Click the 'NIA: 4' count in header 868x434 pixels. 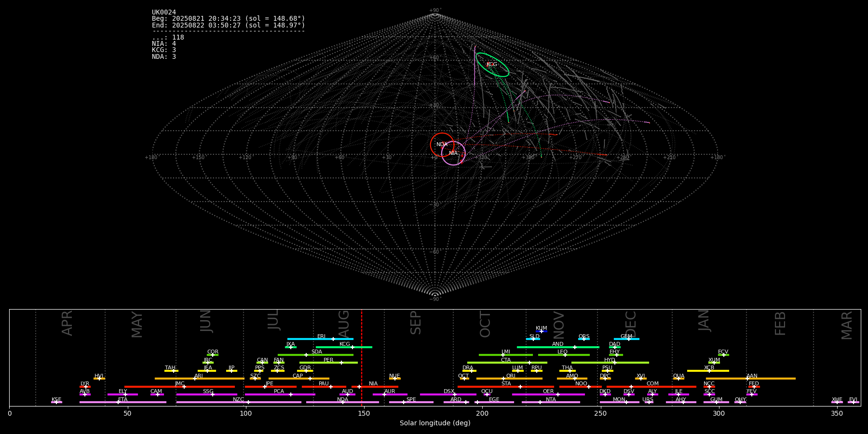click(x=164, y=44)
